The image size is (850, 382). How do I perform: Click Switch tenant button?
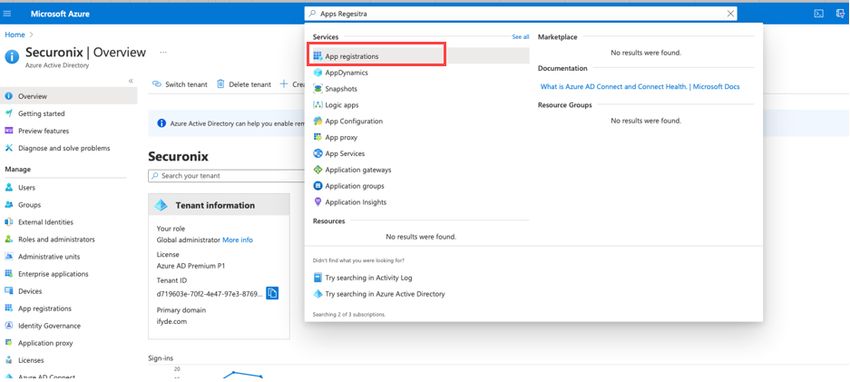180,84
